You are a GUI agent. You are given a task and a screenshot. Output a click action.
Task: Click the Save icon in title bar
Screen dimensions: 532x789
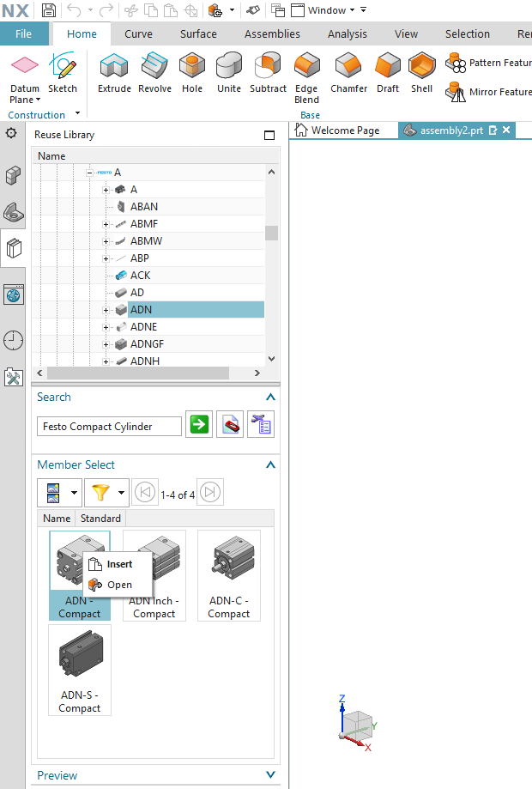click(49, 10)
